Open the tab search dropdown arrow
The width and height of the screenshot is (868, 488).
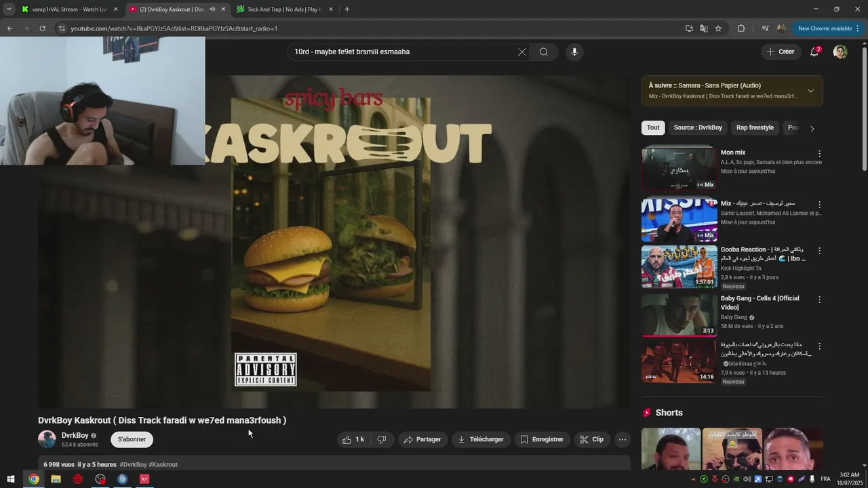coord(9,9)
